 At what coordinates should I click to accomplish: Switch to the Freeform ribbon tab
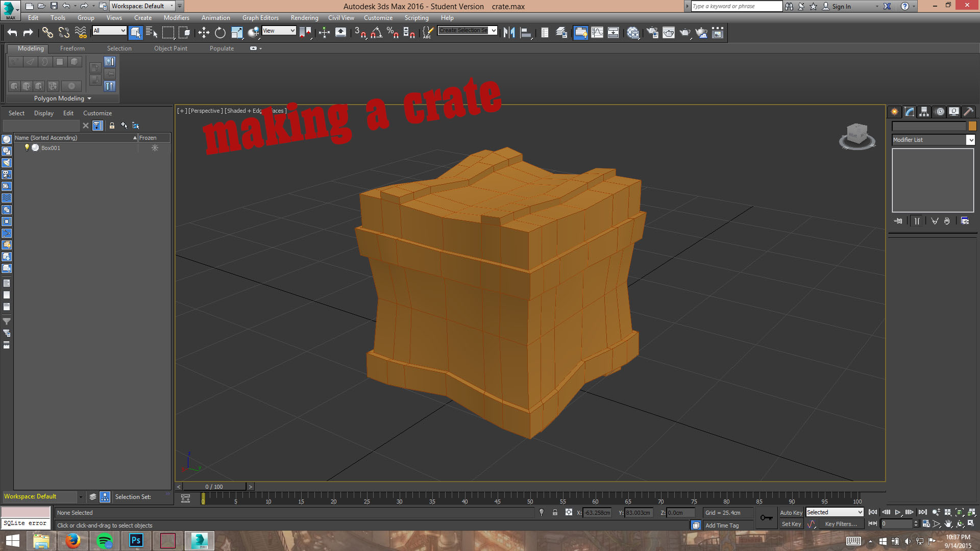point(72,48)
